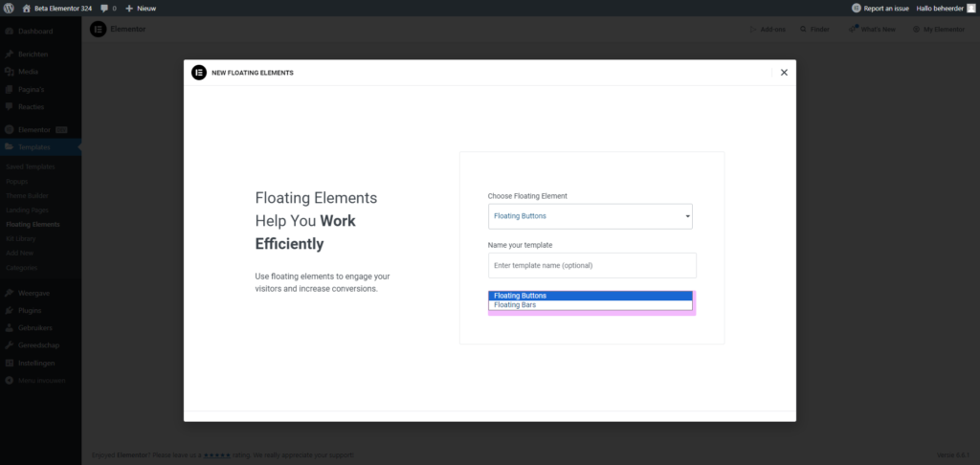
Task: Click the "Versie 6.6.1" footer text
Action: point(954,455)
